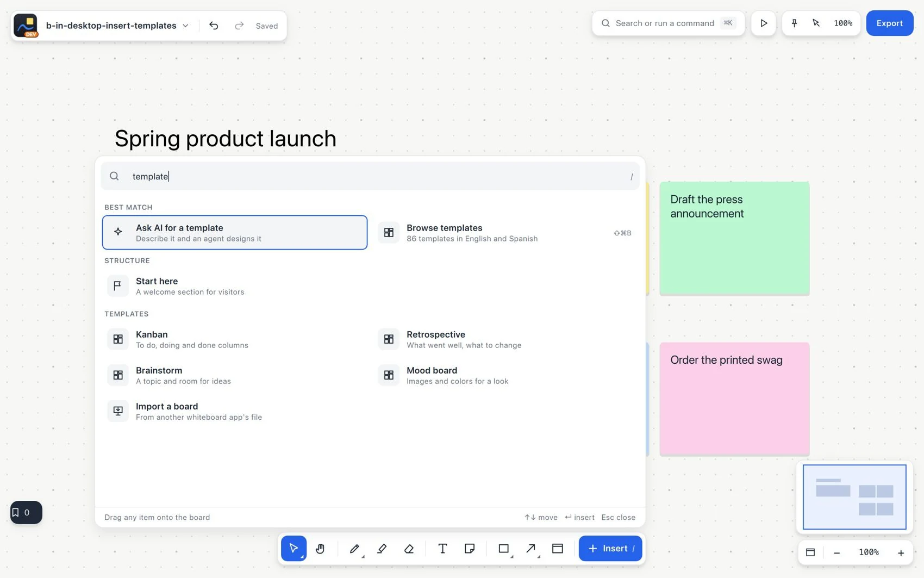Choose Browse templates option
The height and width of the screenshot is (578, 924).
tap(506, 233)
